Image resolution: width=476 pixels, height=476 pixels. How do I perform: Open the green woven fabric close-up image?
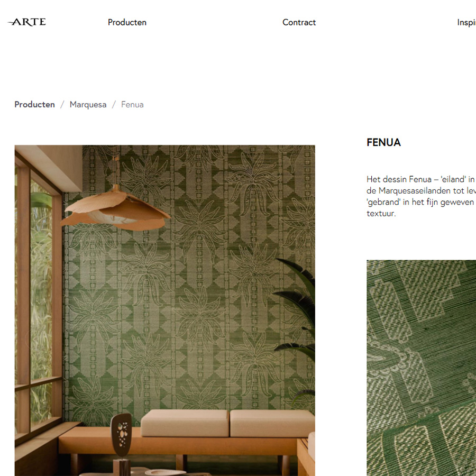click(x=421, y=368)
